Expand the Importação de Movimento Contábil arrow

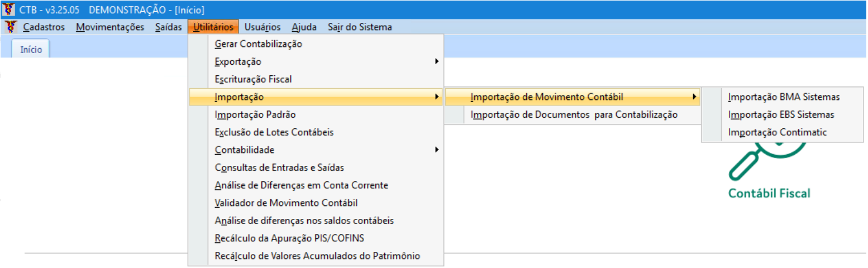[x=694, y=97]
